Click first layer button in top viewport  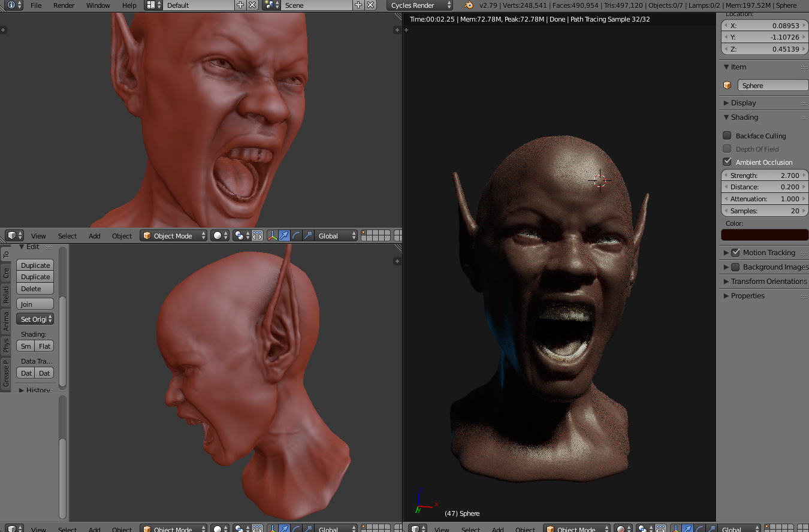coord(365,232)
